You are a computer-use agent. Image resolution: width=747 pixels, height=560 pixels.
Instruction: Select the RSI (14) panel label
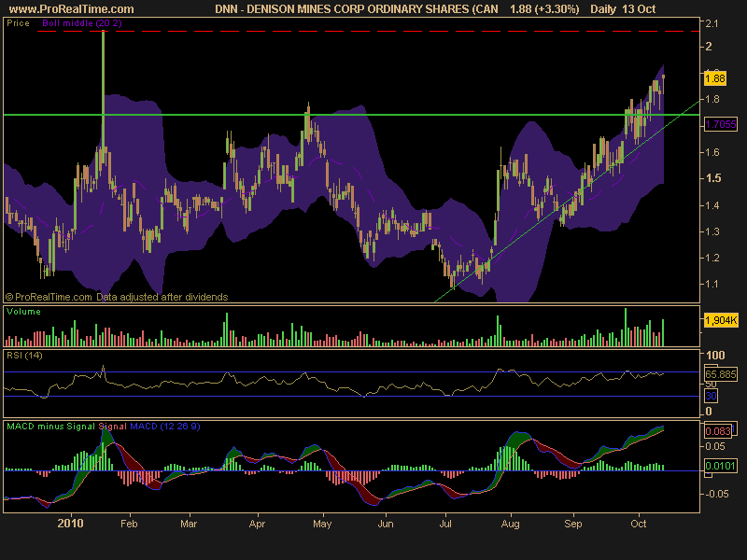pyautogui.click(x=24, y=356)
